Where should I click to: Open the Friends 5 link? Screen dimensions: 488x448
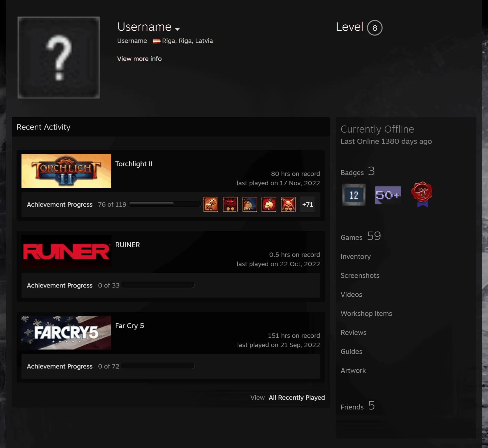(x=358, y=406)
